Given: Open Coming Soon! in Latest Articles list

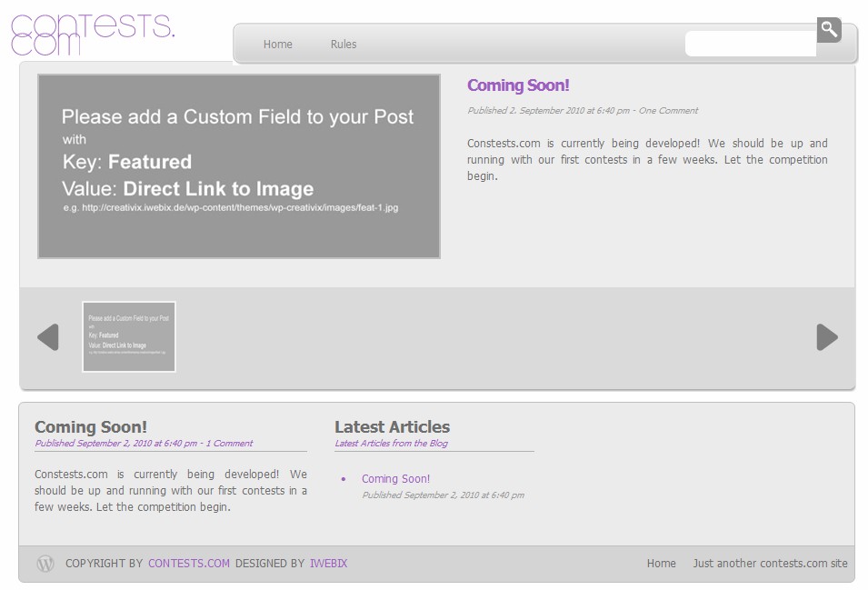Looking at the screenshot, I should [x=395, y=479].
